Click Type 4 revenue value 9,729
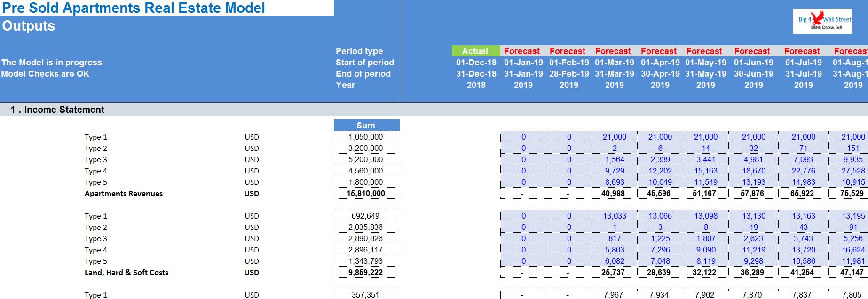Image resolution: width=868 pixels, height=299 pixels. 615,171
